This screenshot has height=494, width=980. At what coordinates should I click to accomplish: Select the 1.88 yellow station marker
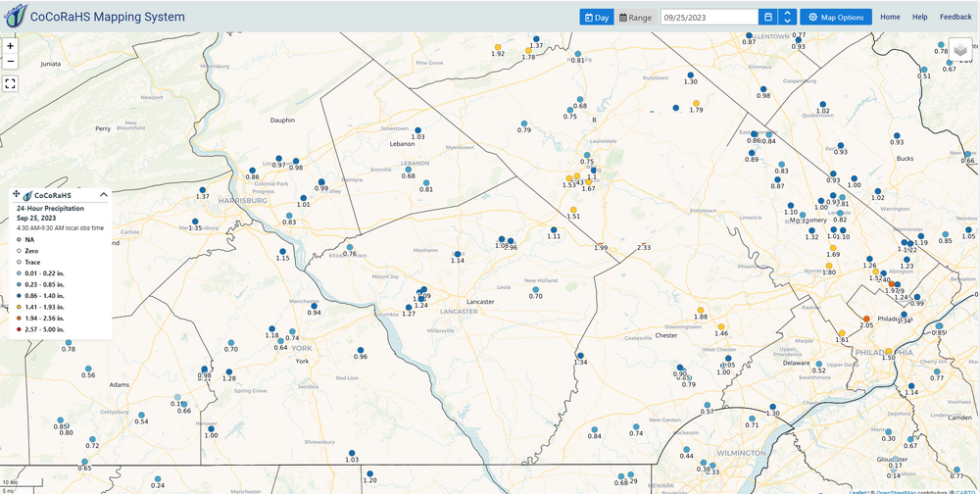(x=701, y=310)
